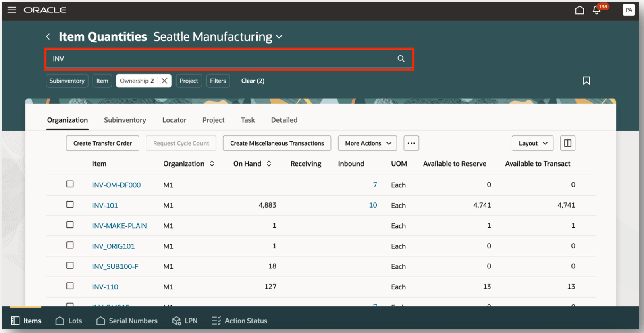This screenshot has width=644, height=333.
Task: Click into the INV search field
Action: pos(222,59)
